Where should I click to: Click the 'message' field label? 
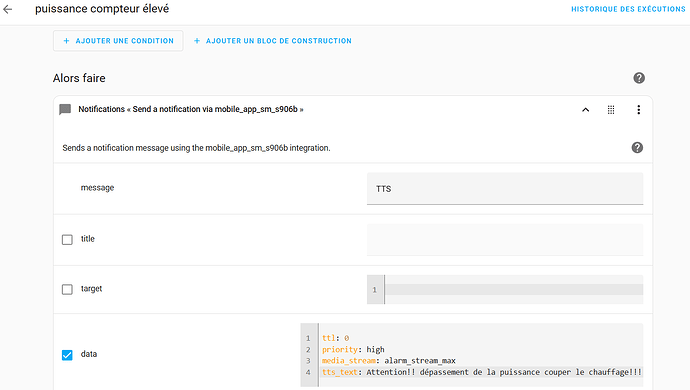coord(97,188)
